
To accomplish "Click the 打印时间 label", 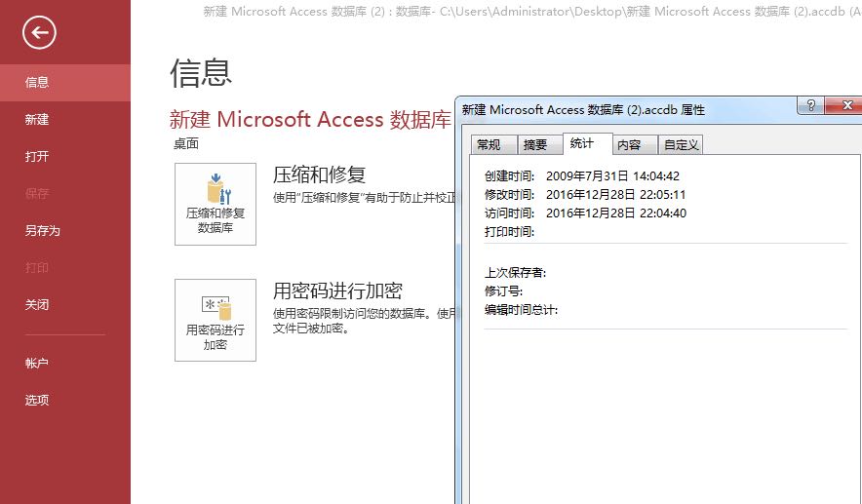I will (509, 232).
